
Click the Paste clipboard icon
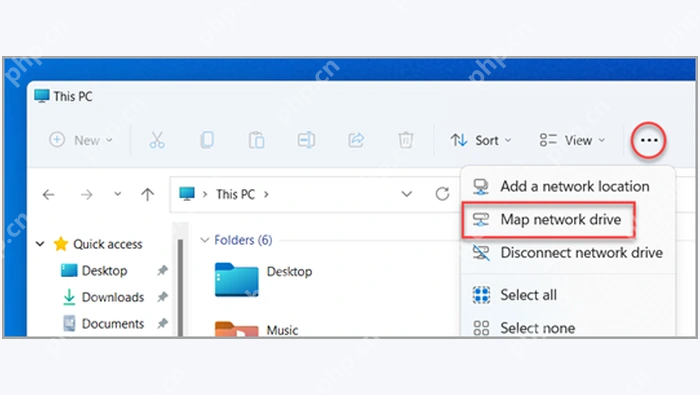click(x=256, y=140)
